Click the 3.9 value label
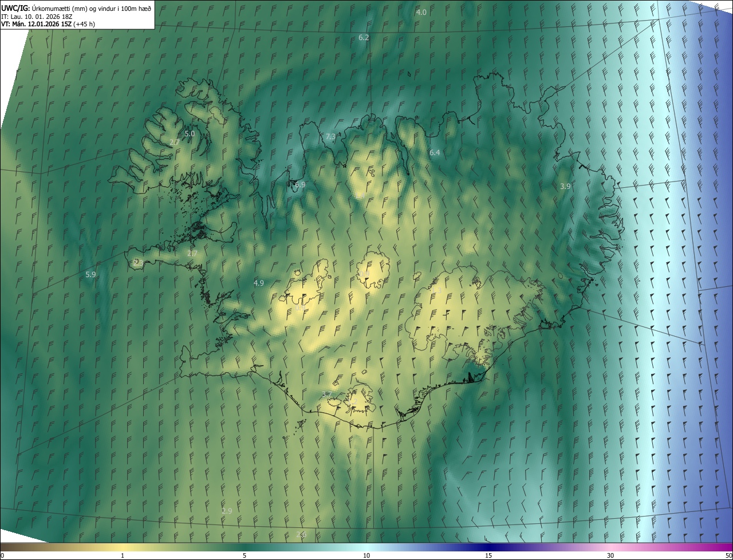733x560 pixels. tap(565, 187)
